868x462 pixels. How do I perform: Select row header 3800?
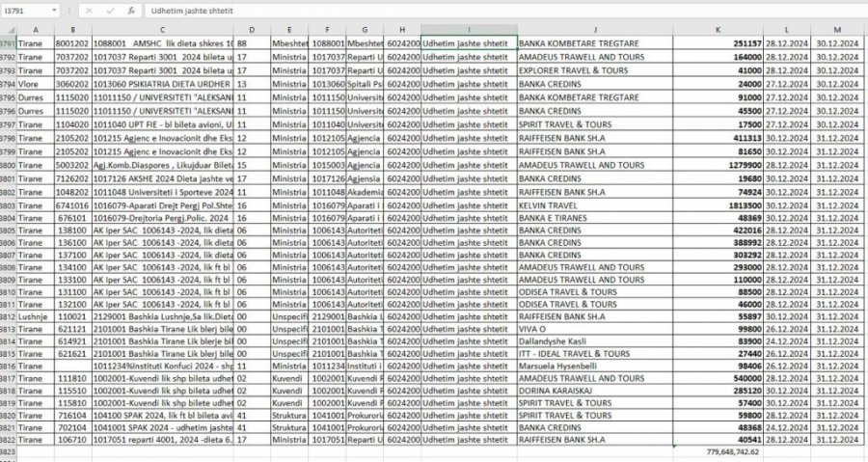coord(8,165)
